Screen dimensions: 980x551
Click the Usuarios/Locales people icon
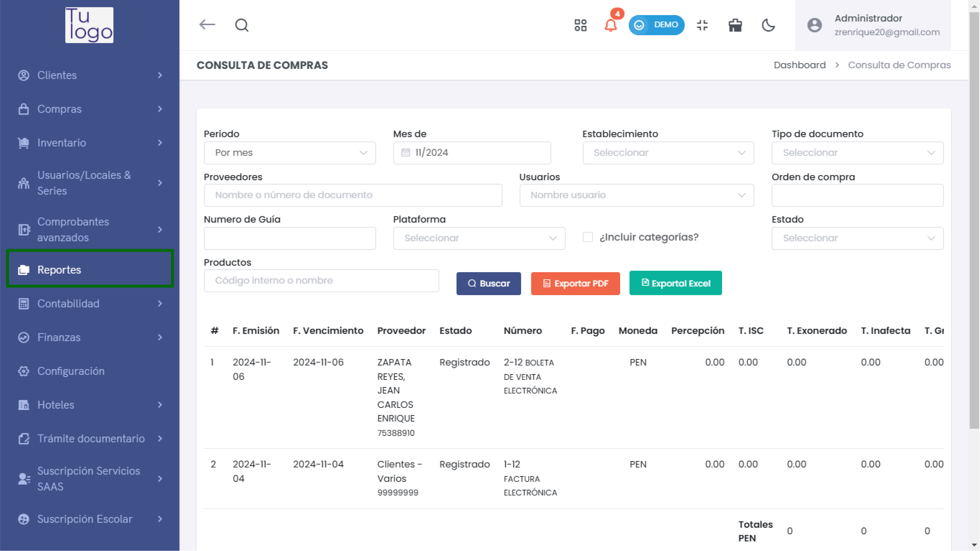pos(24,183)
